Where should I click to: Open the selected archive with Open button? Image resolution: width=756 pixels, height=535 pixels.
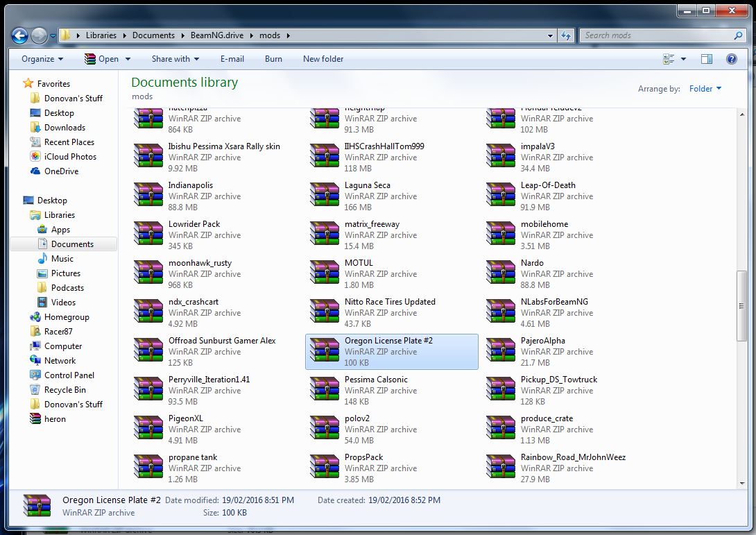pos(102,59)
